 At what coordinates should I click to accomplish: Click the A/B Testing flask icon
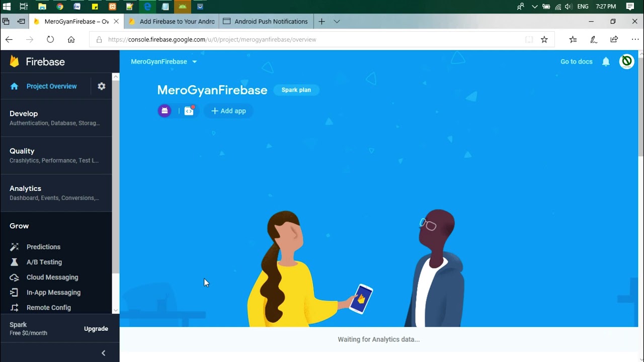click(15, 262)
